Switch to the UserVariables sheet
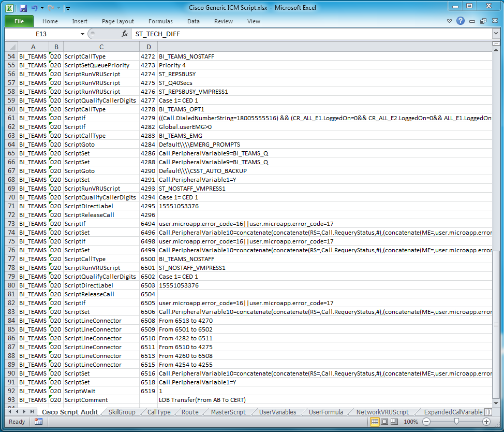 278,412
